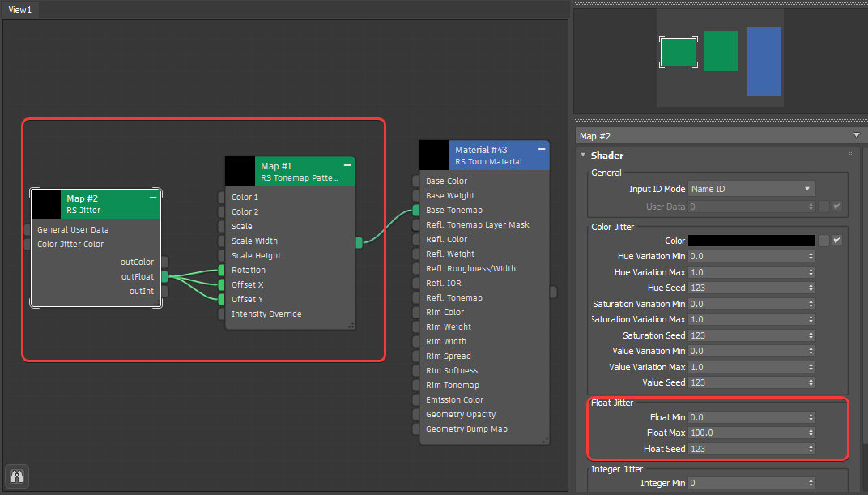Click the Rim Color input socket
The height and width of the screenshot is (495, 868).
[x=415, y=312]
